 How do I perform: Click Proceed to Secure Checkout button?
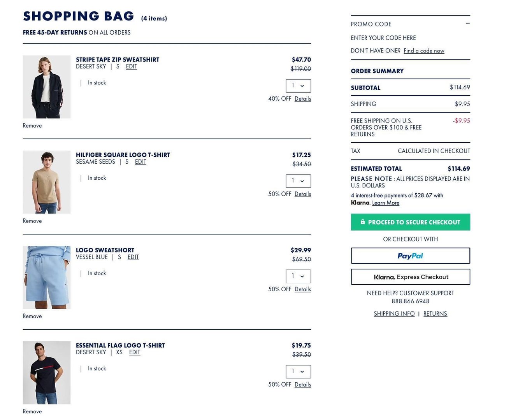[x=410, y=222]
